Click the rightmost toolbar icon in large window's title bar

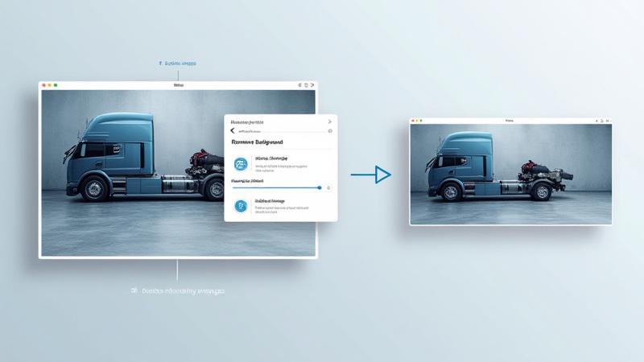pos(312,85)
